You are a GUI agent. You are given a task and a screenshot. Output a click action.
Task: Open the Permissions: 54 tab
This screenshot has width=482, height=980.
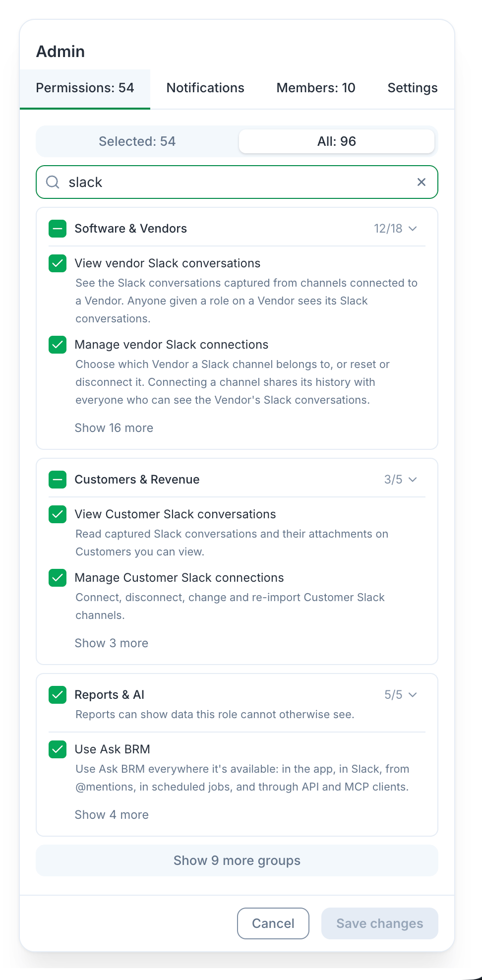[85, 88]
